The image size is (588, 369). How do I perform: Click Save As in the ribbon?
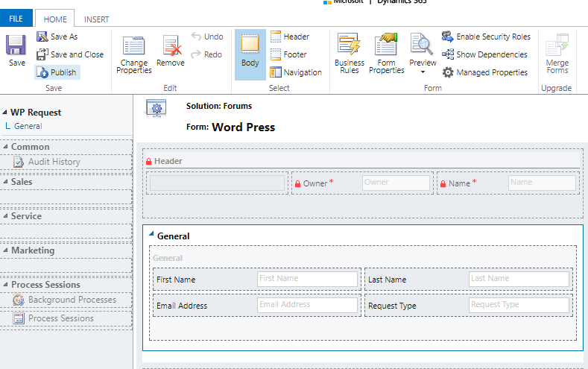[x=57, y=37]
